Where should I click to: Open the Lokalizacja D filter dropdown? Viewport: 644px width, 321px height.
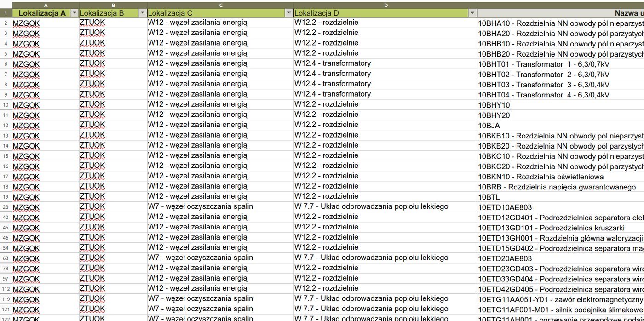472,13
